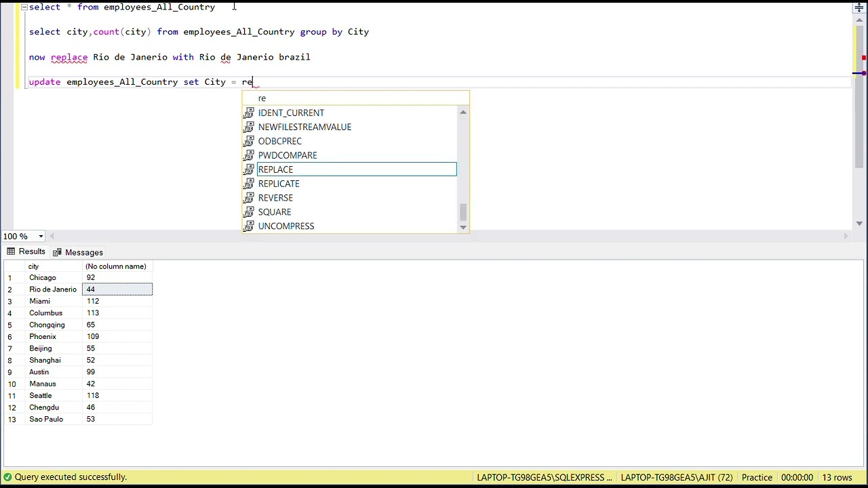The height and width of the screenshot is (488, 868).
Task: Select PWDCOMPARE suggestion
Action: pyautogui.click(x=288, y=156)
